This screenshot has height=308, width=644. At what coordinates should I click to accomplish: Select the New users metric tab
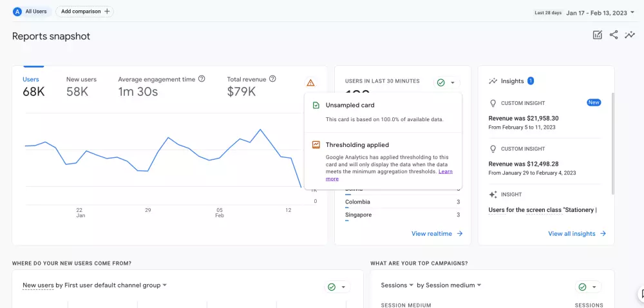tap(81, 86)
